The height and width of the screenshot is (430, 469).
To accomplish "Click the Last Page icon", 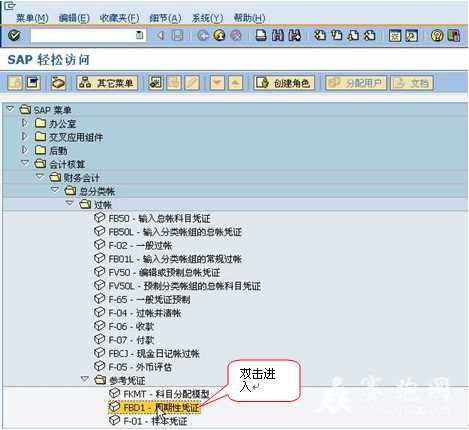I will click(370, 35).
